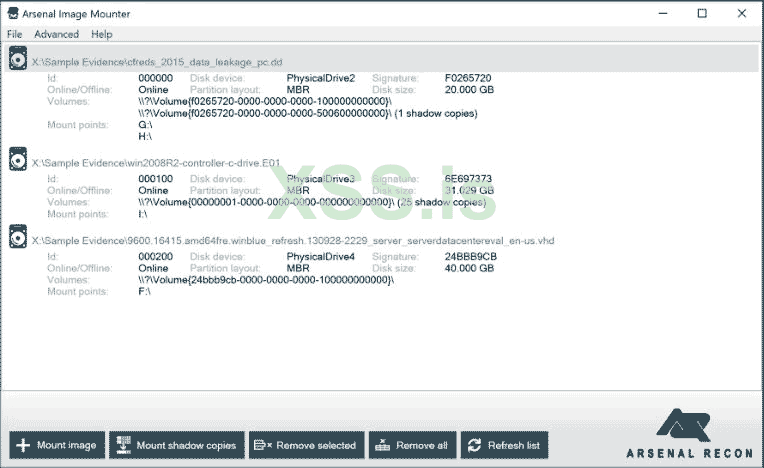Click the Arsenal Image Mounter title bar text
Viewport: 764px width, 468px height.
pyautogui.click(x=76, y=14)
